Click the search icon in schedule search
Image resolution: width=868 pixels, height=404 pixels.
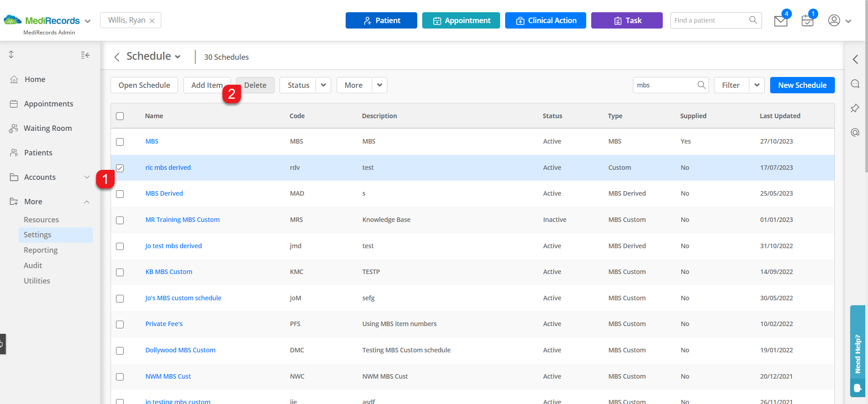point(701,85)
